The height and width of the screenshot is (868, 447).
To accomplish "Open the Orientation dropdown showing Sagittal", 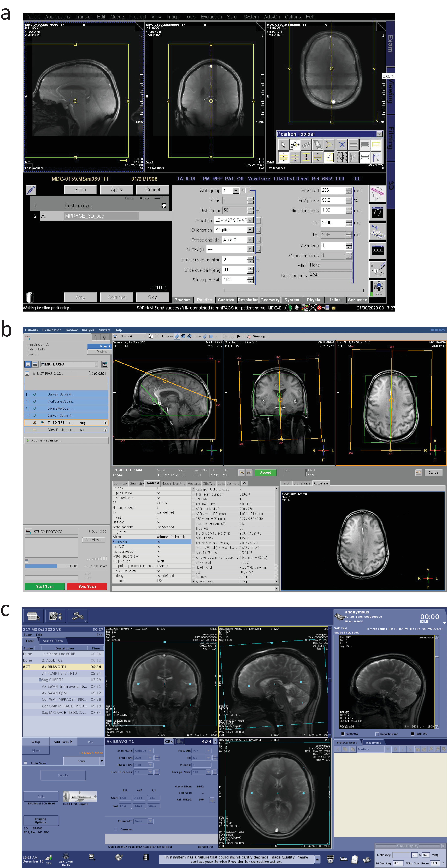I will [250, 230].
